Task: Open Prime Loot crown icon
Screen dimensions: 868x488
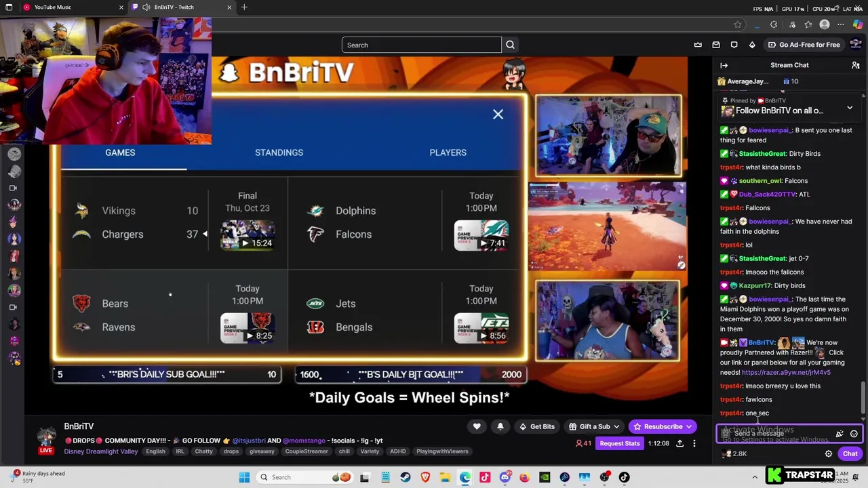Action: tap(698, 45)
